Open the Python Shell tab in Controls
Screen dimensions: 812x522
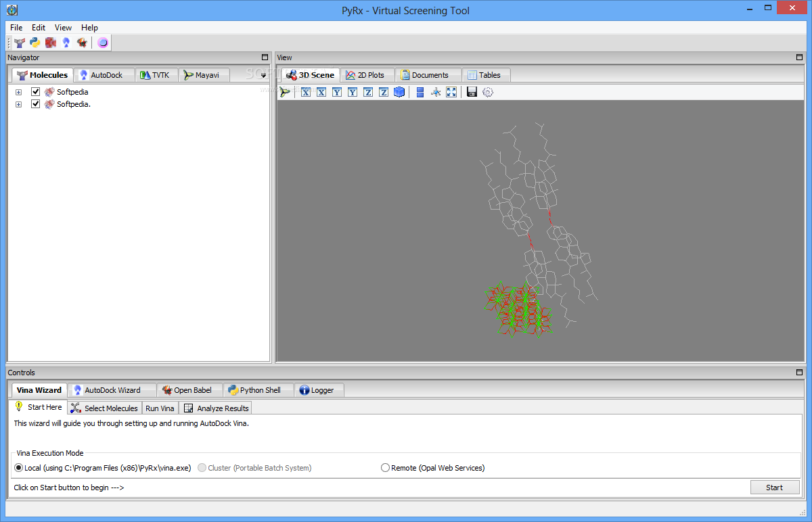(258, 389)
